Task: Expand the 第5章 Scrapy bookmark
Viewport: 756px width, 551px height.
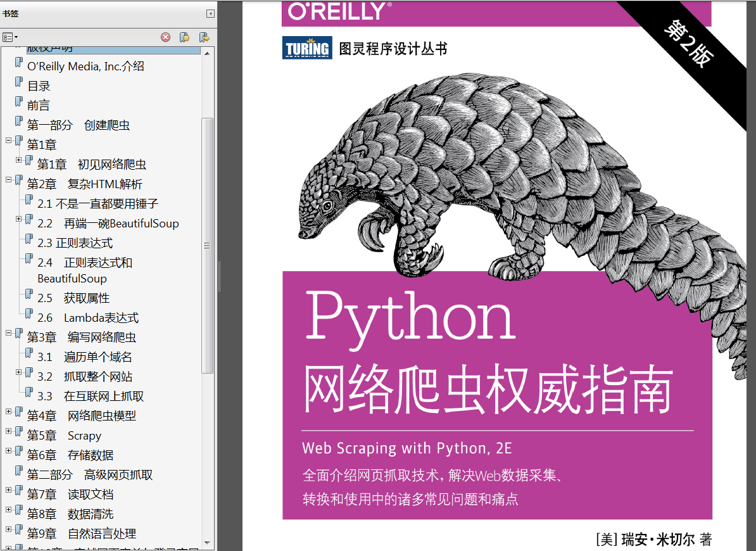Action: coord(8,431)
